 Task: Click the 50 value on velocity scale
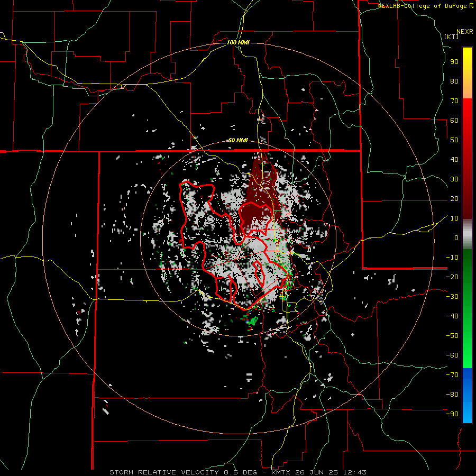tap(454, 140)
